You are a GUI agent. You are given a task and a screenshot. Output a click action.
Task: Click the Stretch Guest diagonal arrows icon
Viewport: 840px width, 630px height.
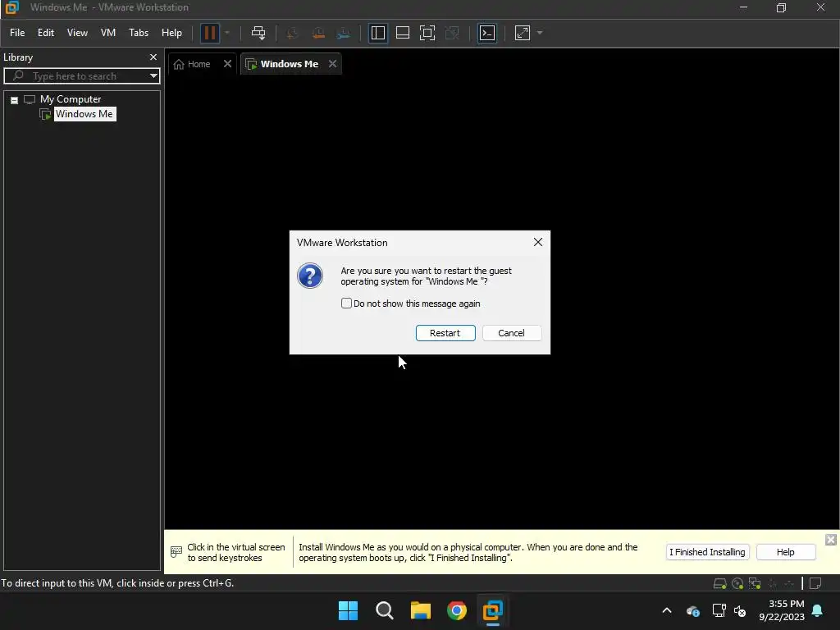point(523,33)
